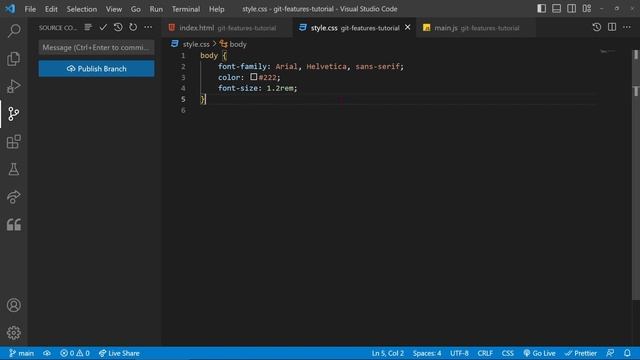
Task: Click the publish to cloud status icon
Action: (47, 353)
